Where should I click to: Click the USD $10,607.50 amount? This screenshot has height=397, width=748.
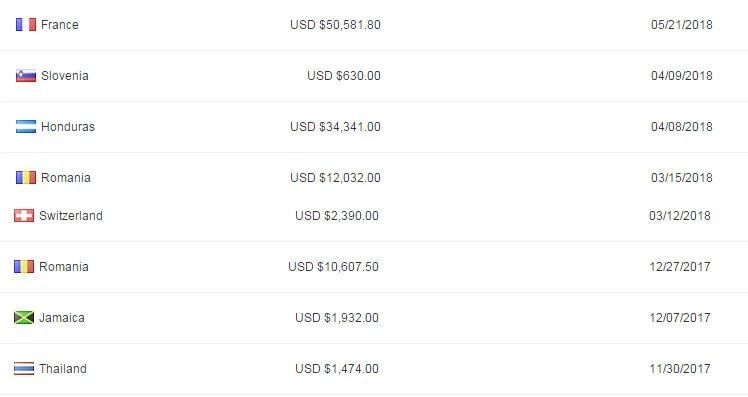click(x=333, y=266)
